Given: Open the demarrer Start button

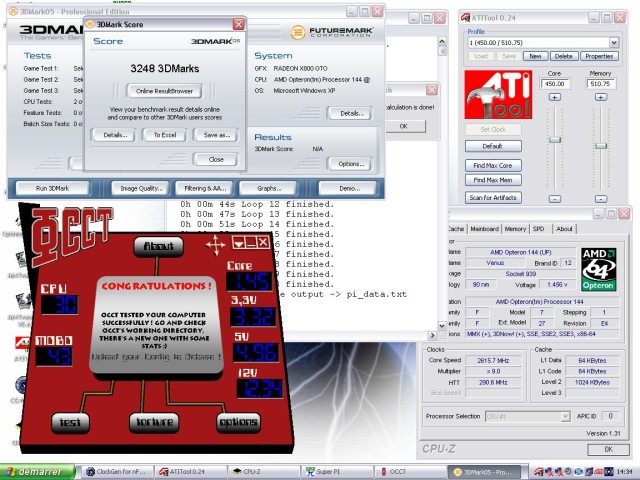Looking at the screenshot, I should [x=38, y=472].
